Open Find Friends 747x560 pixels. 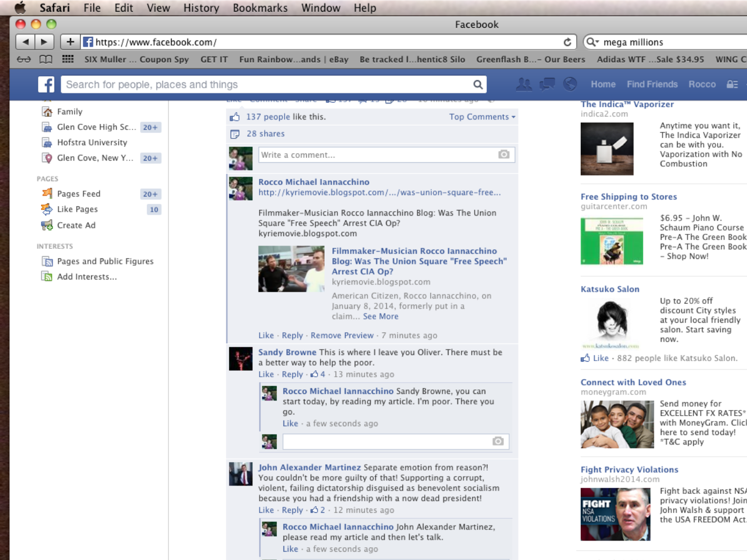point(652,84)
